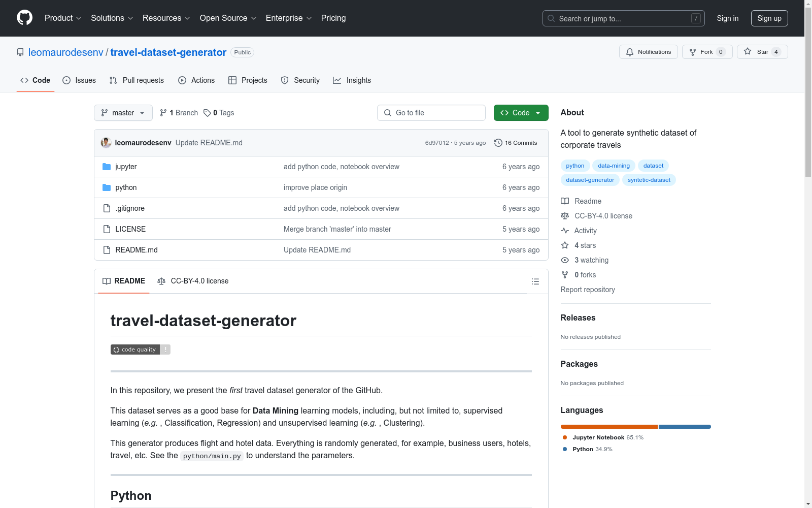Image resolution: width=812 pixels, height=508 pixels.
Task: Open the syntetic-dataset topic tag
Action: (x=649, y=180)
